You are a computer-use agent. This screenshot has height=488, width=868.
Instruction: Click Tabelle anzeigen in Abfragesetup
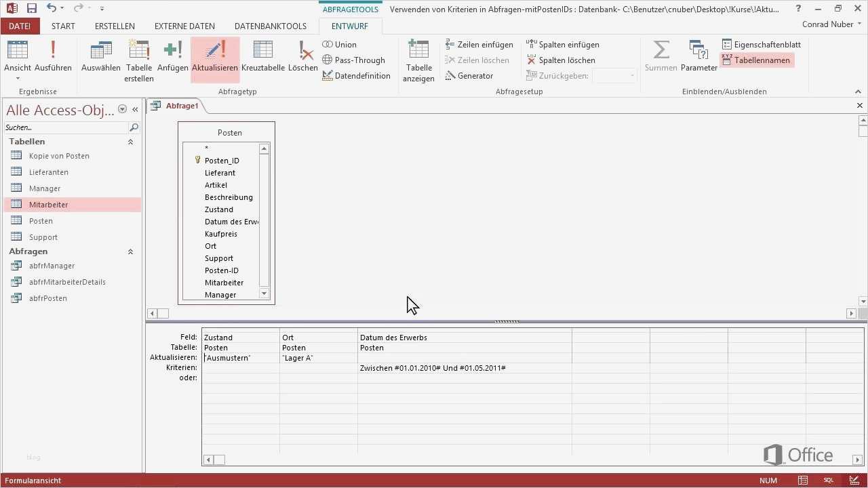click(419, 61)
